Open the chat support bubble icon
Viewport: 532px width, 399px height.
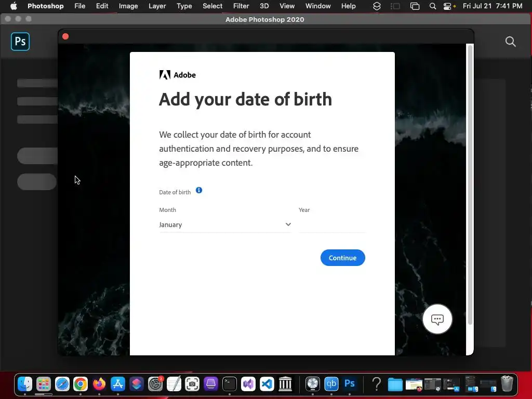[x=437, y=319]
